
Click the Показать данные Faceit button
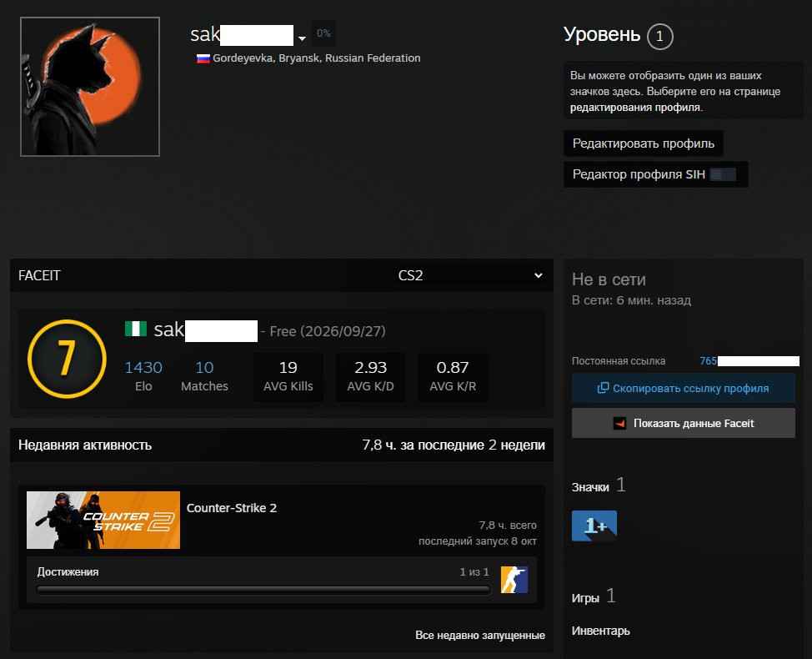684,423
